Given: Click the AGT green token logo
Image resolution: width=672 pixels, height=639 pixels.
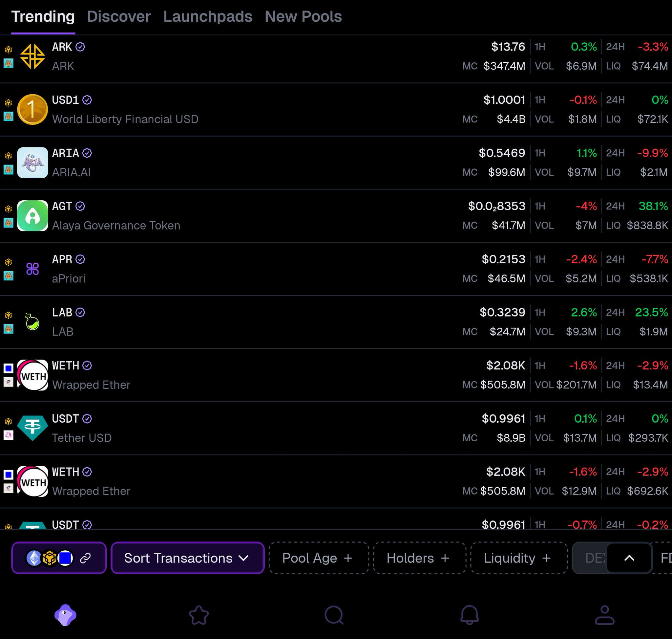Looking at the screenshot, I should pos(32,216).
